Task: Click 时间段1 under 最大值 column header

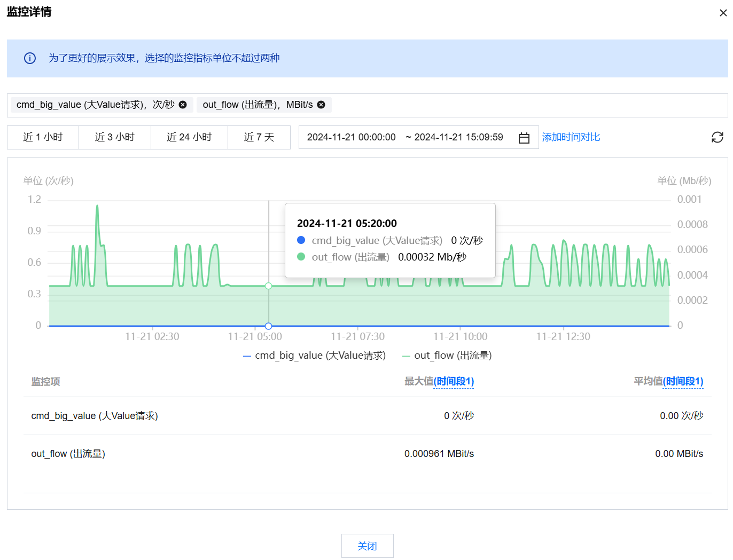Action: (x=454, y=381)
